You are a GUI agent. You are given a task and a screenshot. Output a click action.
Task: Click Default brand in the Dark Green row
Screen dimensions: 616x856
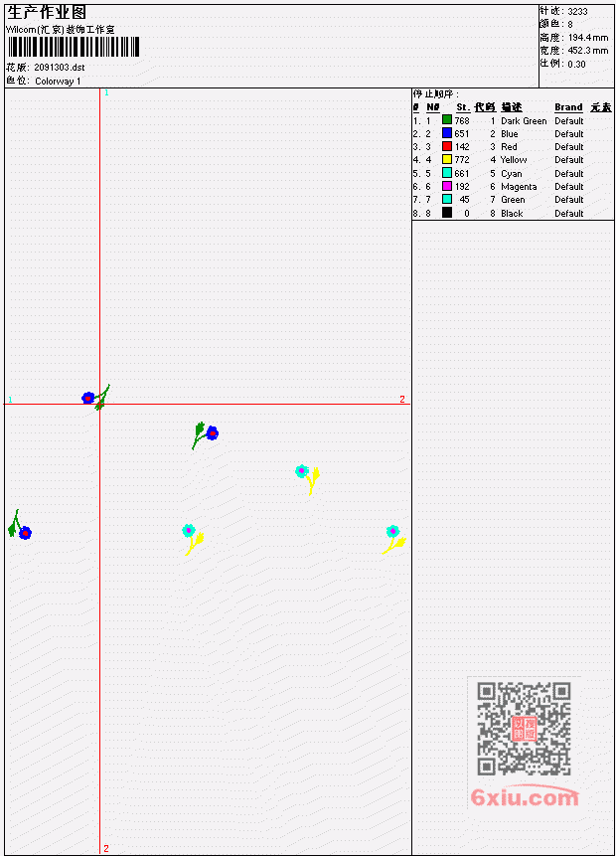click(x=569, y=120)
